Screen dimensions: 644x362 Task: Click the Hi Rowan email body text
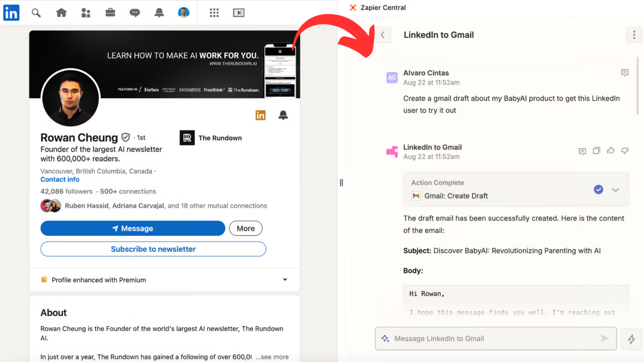click(427, 294)
